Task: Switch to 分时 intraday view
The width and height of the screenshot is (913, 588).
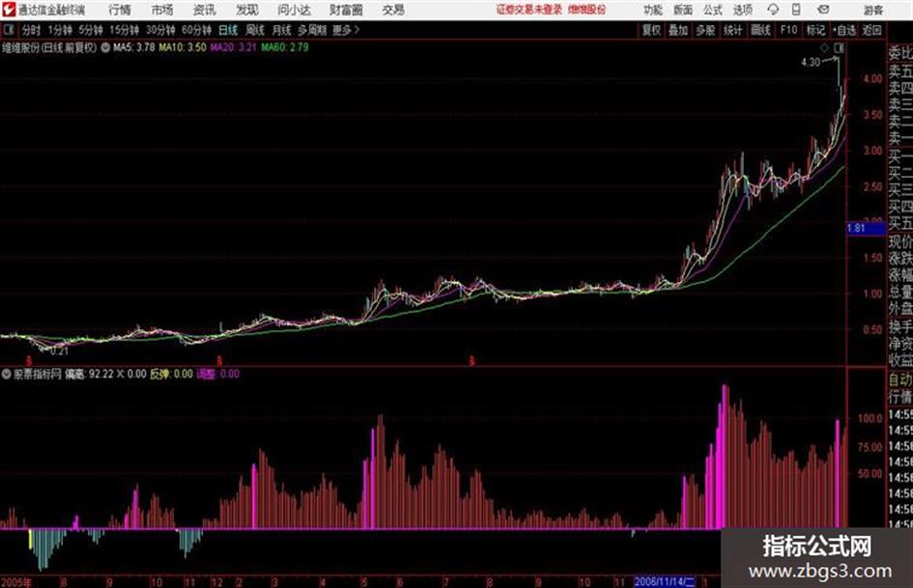Action: click(31, 30)
